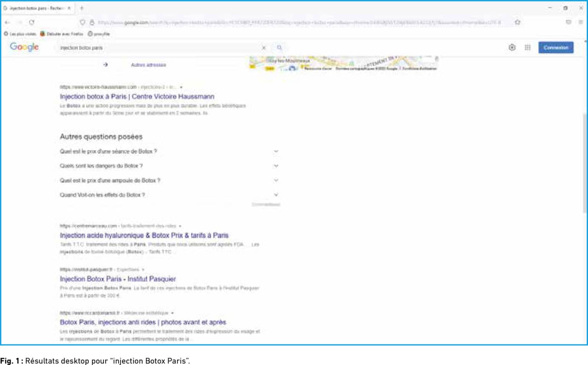Open Google search settings gear icon
Viewport: 588px width, 365px height.
pos(512,47)
